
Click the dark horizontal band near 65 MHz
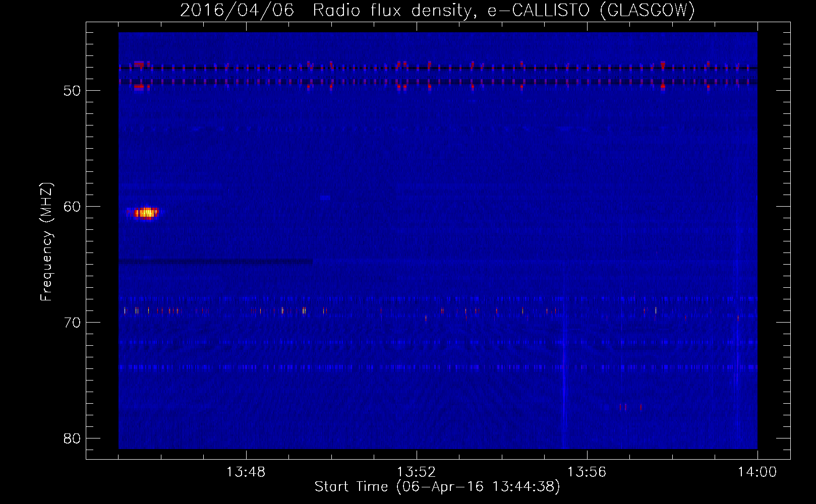click(216, 262)
